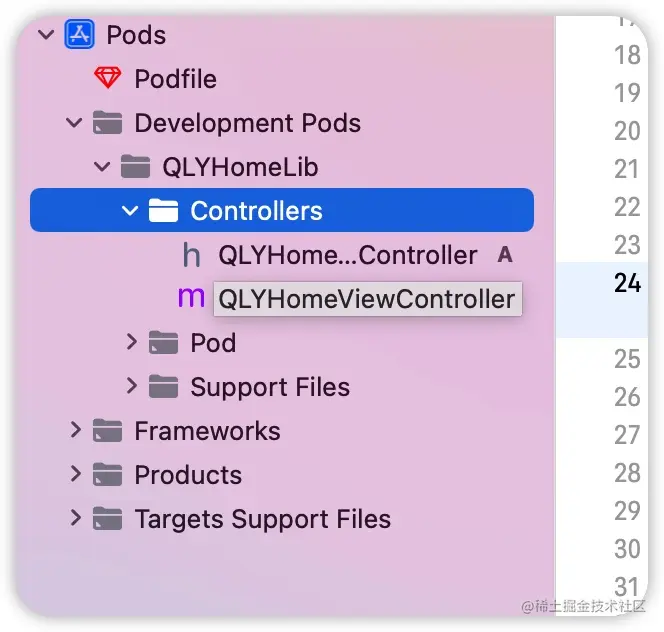
Task: Expand the Targets Support Files group
Action: (75, 518)
